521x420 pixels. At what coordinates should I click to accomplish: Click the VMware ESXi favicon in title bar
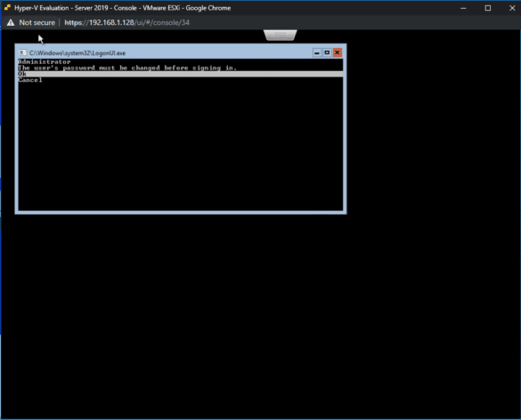(7, 7)
